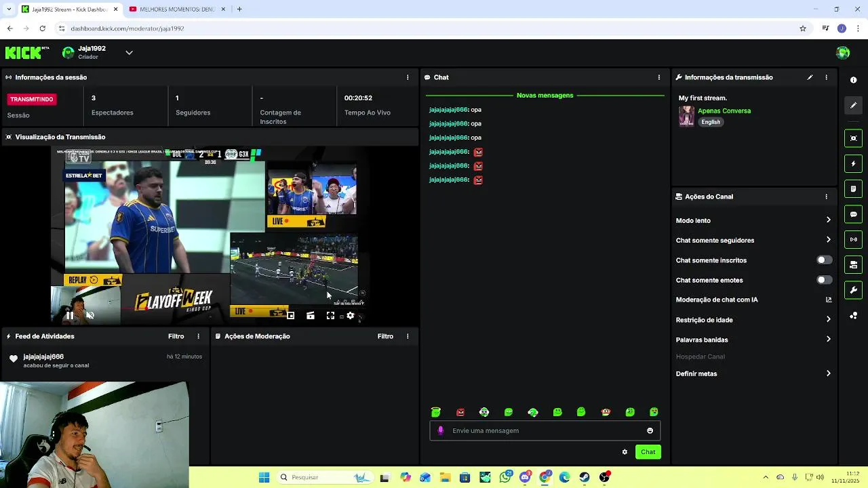Enable Chat somente inscritos switch
The height and width of the screenshot is (488, 868).
[x=825, y=260]
